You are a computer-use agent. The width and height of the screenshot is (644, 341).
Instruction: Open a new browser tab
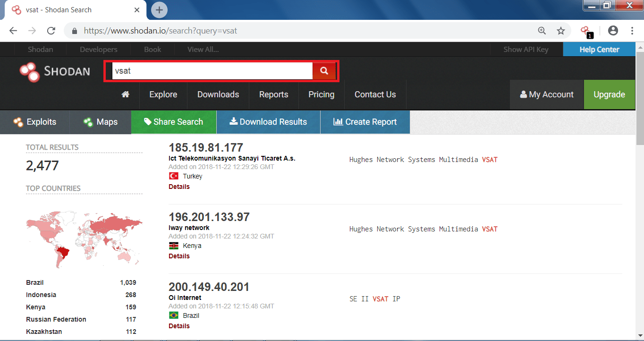tap(159, 9)
